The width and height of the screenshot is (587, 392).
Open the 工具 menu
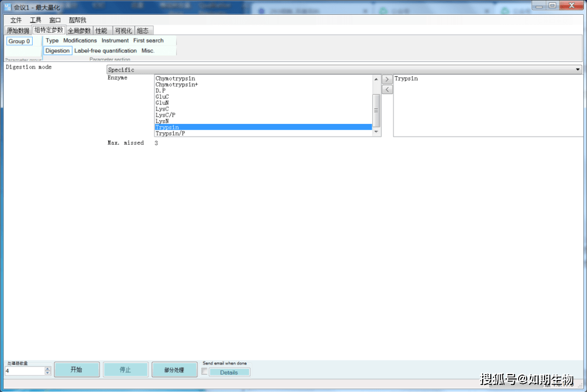click(35, 20)
